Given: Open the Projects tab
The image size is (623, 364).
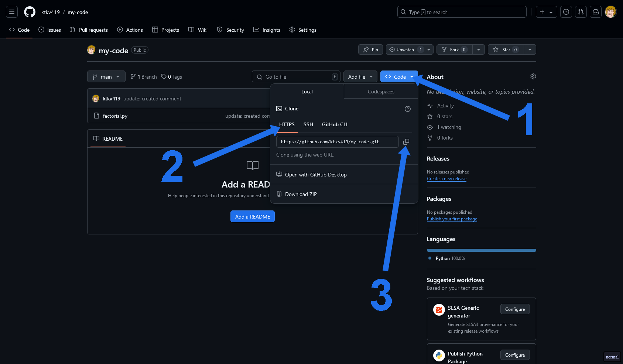Looking at the screenshot, I should click(x=166, y=30).
